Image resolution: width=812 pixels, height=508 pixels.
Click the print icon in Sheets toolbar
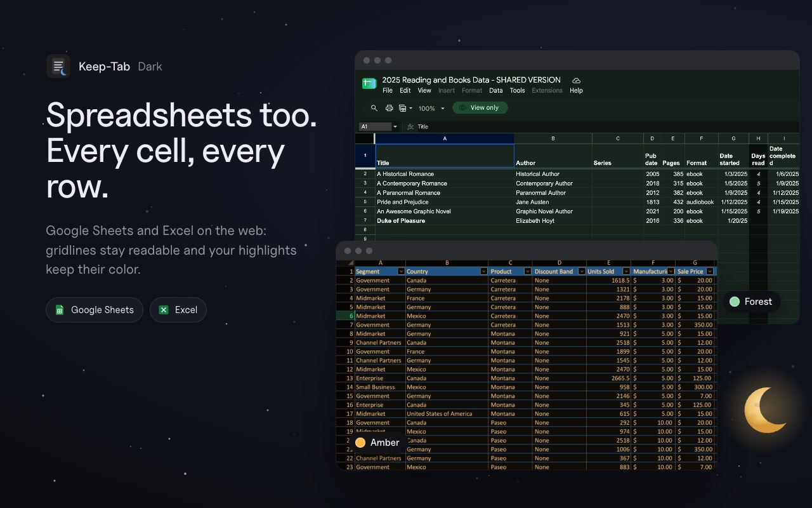[x=390, y=108]
